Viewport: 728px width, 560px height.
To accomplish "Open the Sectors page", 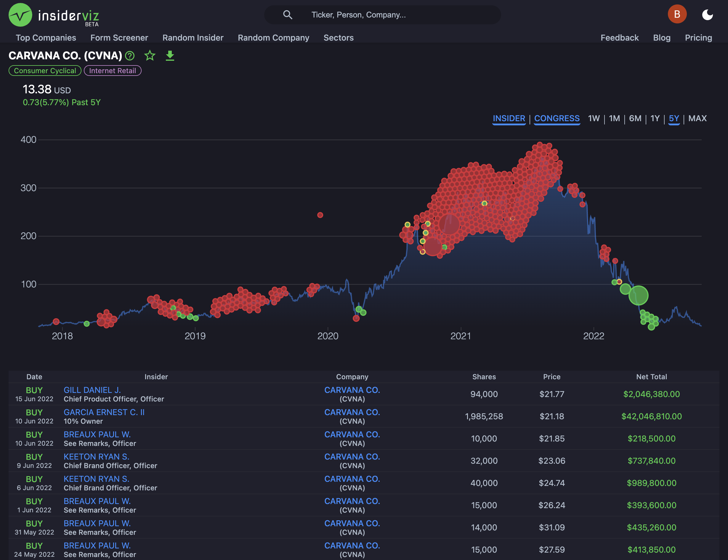I will click(339, 38).
